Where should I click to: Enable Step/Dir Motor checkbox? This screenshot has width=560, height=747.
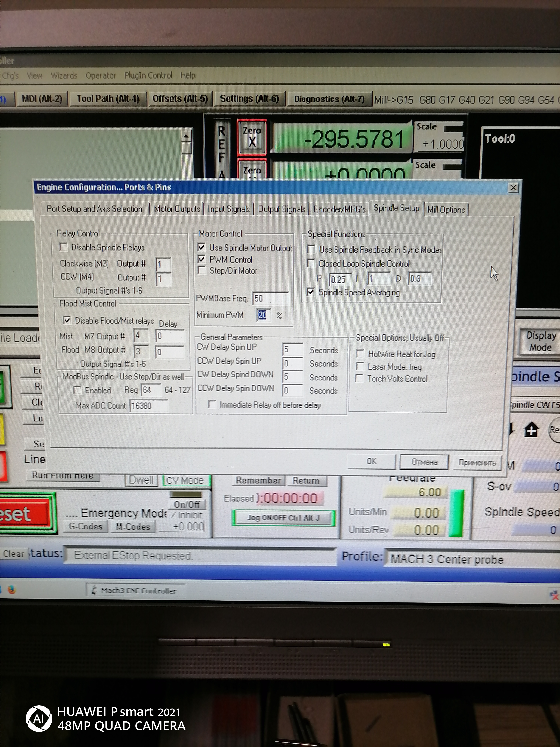click(x=202, y=270)
